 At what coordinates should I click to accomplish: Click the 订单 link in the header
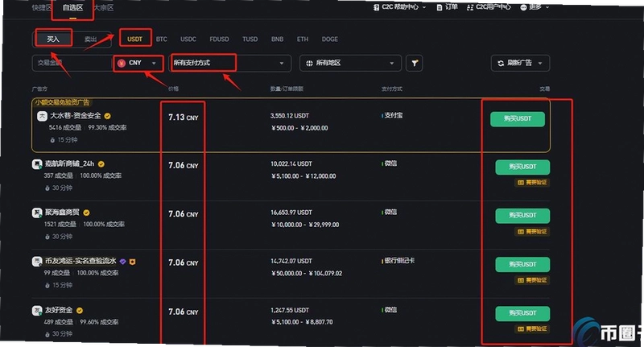click(451, 7)
